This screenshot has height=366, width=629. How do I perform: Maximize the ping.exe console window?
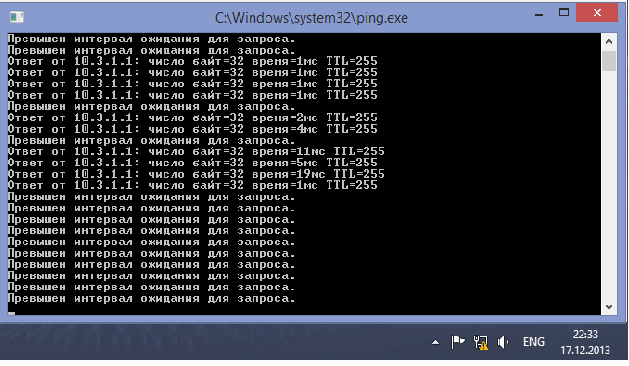(564, 13)
